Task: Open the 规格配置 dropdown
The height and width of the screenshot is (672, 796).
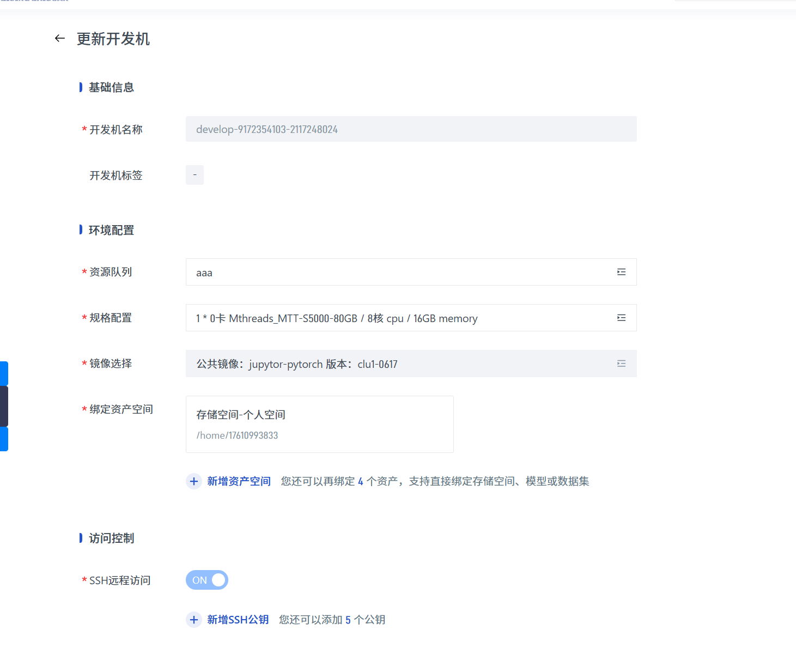Action: [411, 318]
